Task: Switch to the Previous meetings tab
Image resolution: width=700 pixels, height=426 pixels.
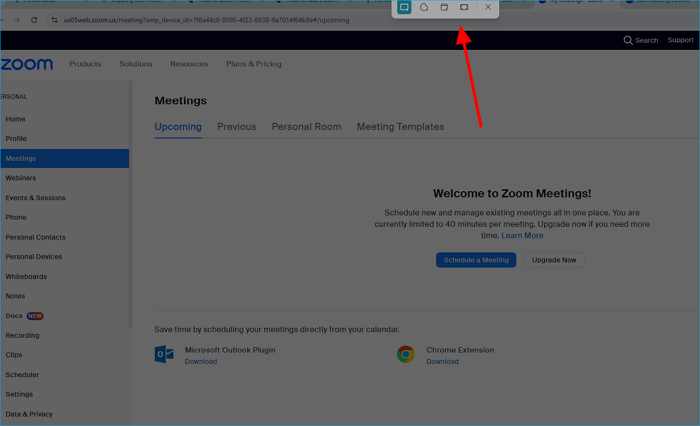Action: tap(236, 127)
